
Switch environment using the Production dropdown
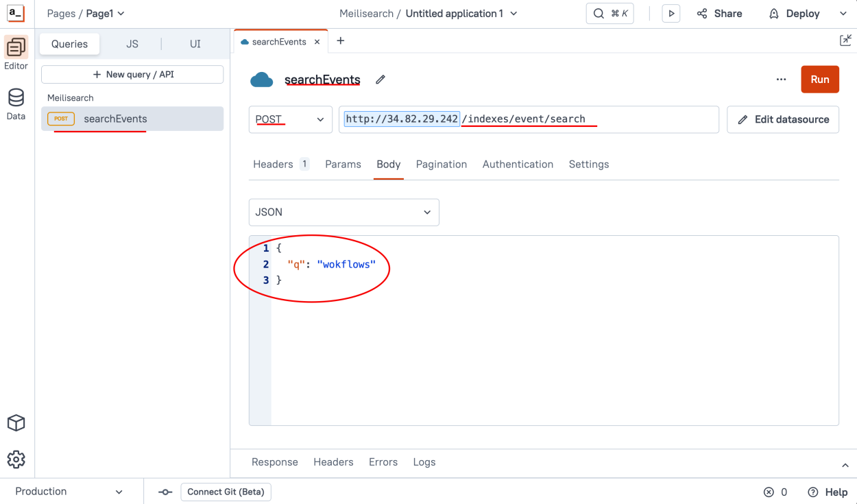tap(69, 492)
